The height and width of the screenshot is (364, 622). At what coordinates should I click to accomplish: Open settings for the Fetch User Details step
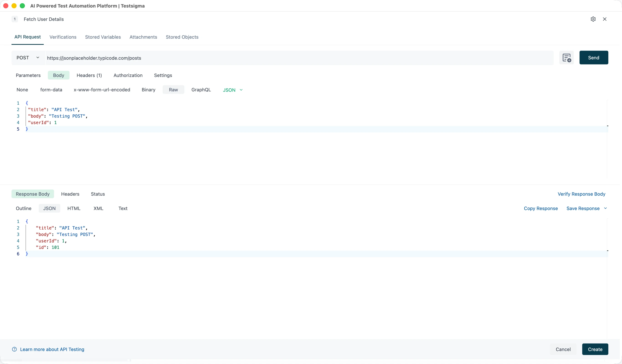pos(593,19)
